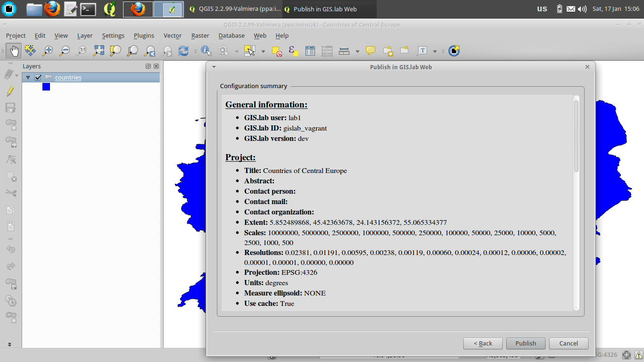This screenshot has width=644, height=362.
Task: Open Feature Action dropdown arrow
Action: [237, 51]
